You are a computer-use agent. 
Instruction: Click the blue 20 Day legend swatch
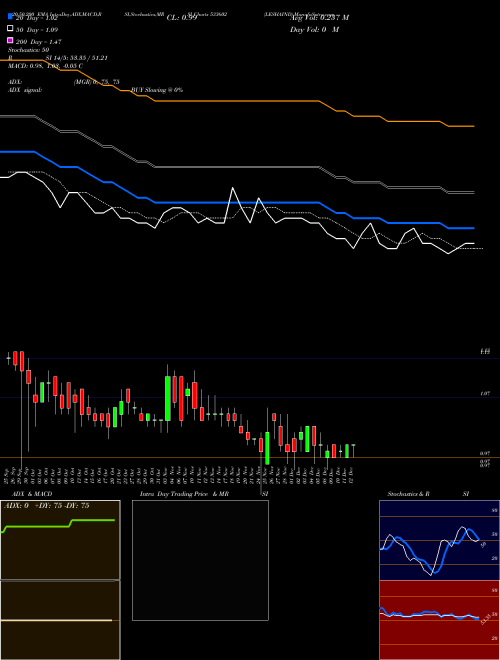click(10, 16)
